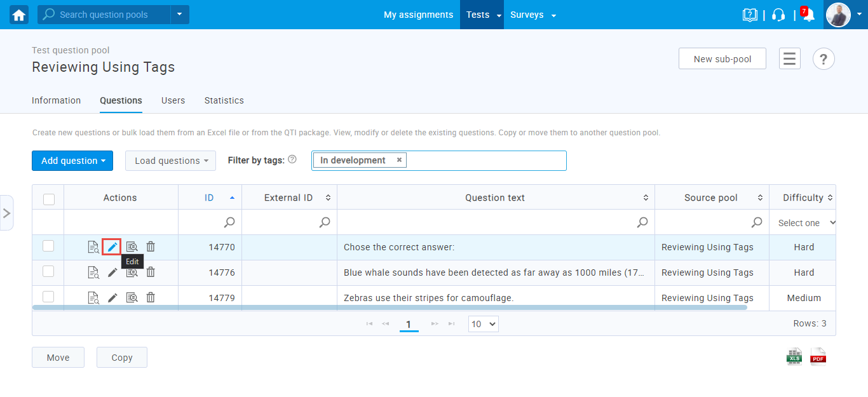The width and height of the screenshot is (868, 397).
Task: Delete question 14776 using trash icon
Action: click(151, 273)
